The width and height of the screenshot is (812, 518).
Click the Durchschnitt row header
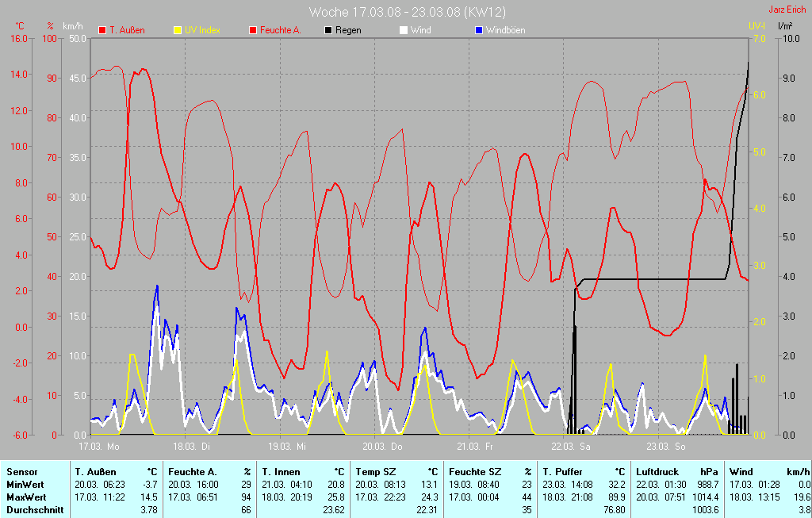35,510
